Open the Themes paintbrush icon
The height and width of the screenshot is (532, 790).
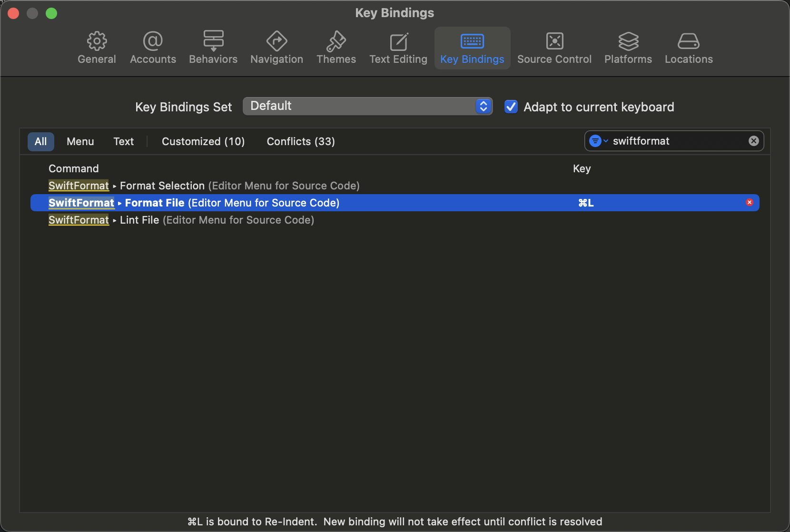click(336, 41)
